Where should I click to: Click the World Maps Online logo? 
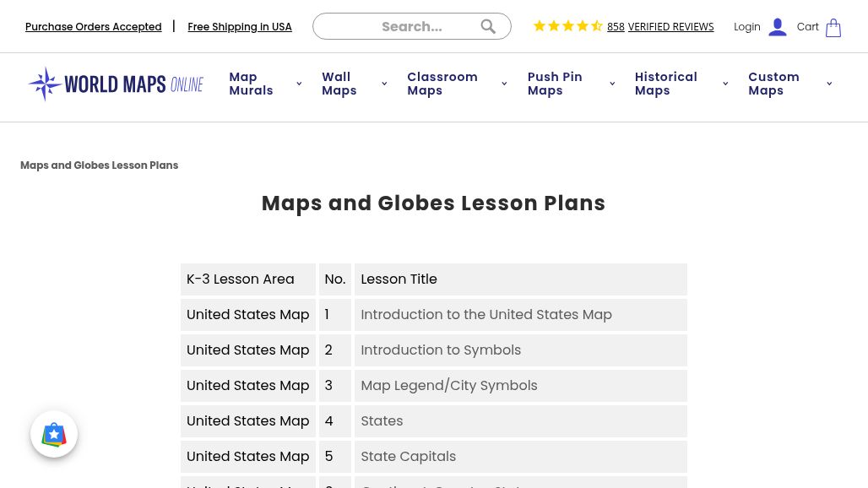click(116, 84)
